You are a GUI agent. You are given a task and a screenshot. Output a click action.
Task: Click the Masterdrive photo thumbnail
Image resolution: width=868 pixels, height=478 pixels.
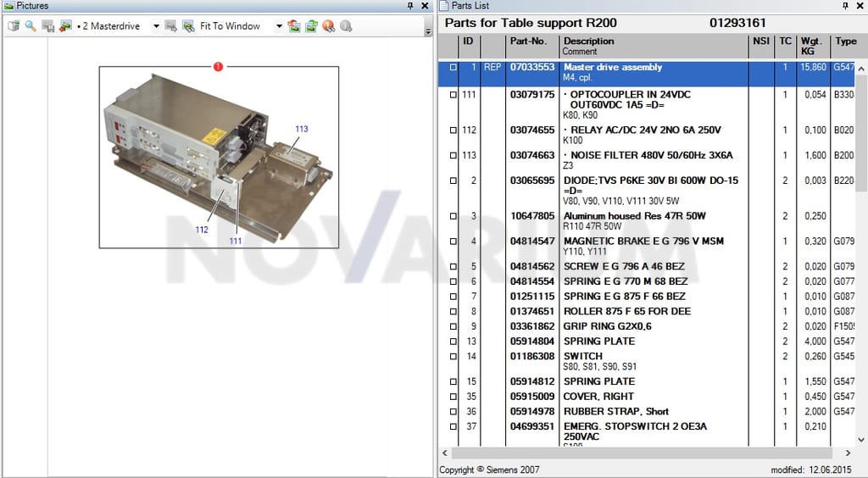coord(219,158)
